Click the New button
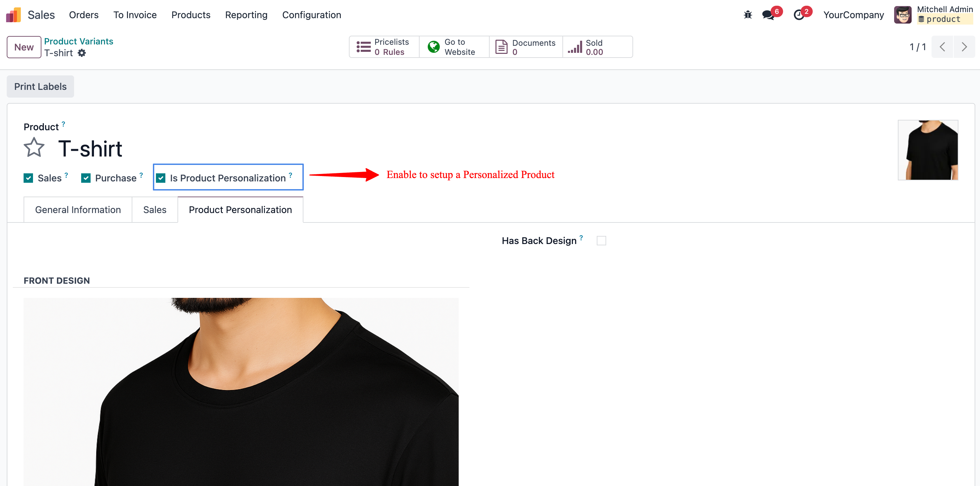 (x=24, y=47)
